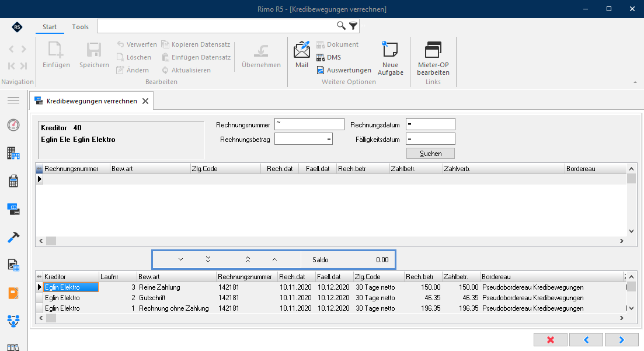Jump to last record navigation icon
The width and height of the screenshot is (644, 351).
tap(24, 65)
